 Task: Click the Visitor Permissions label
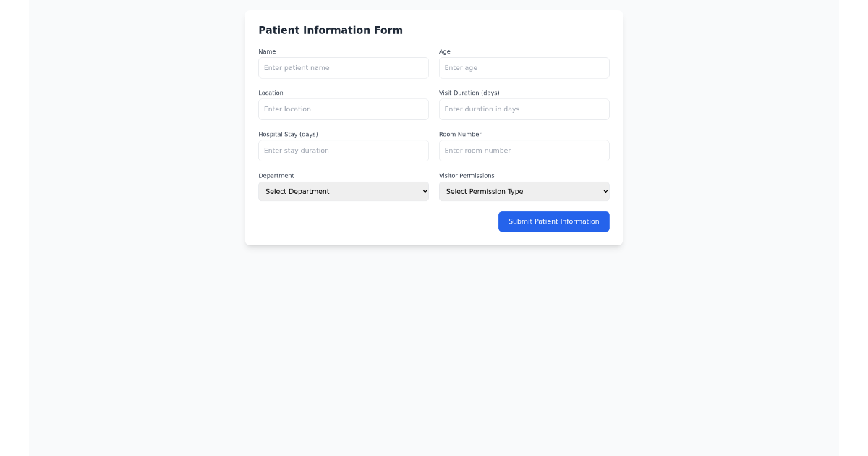tap(467, 175)
